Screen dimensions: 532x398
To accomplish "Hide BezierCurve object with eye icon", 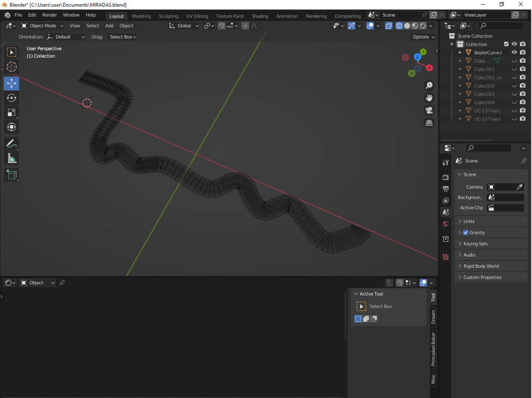I will coord(514,52).
